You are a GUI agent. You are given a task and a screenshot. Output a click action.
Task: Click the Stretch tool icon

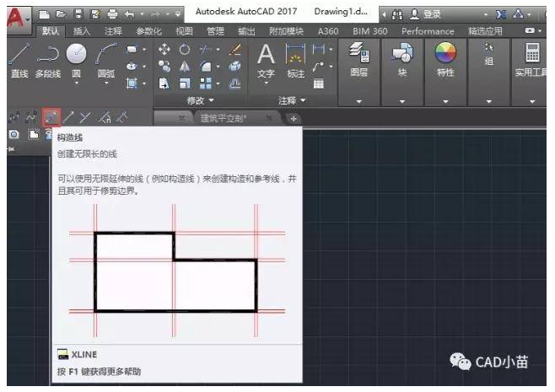pos(164,83)
